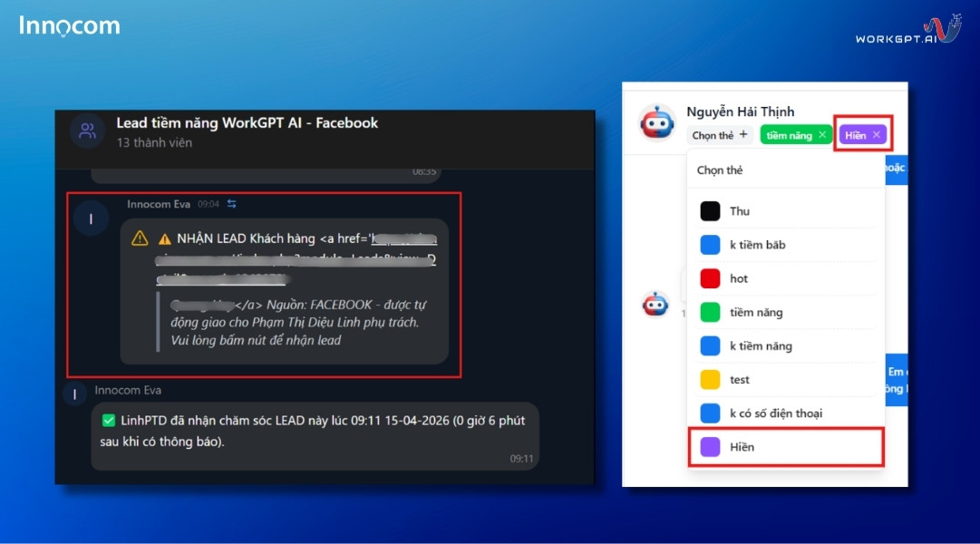Click the red swatch next to hot
The width and height of the screenshot is (980, 544).
click(710, 278)
